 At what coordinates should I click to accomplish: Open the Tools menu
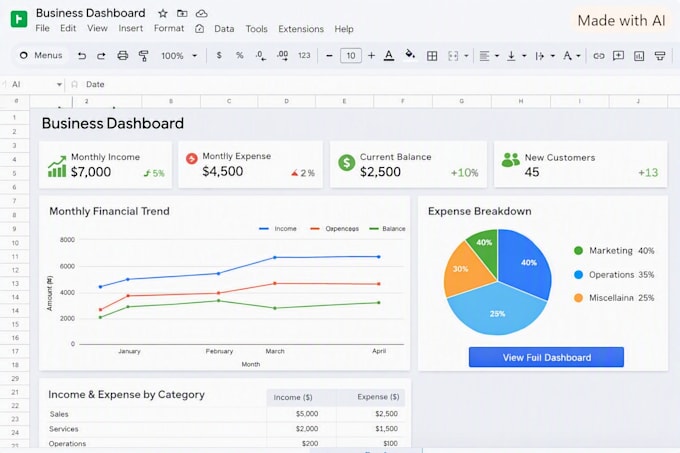click(256, 29)
